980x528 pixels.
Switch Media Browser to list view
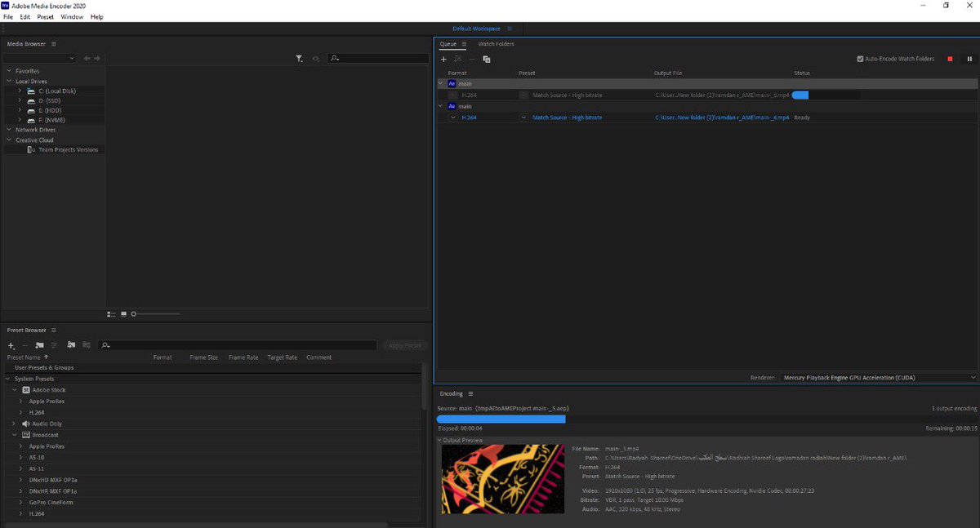click(x=111, y=314)
